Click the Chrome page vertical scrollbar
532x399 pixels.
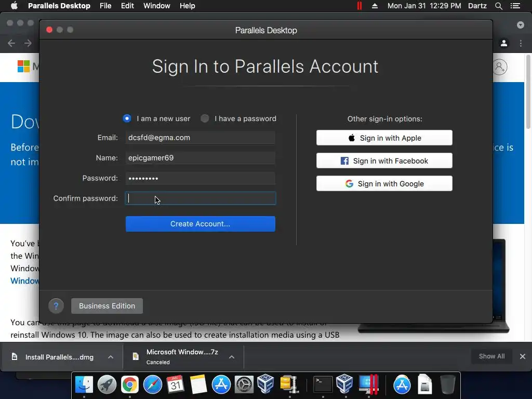pyautogui.click(x=528, y=91)
